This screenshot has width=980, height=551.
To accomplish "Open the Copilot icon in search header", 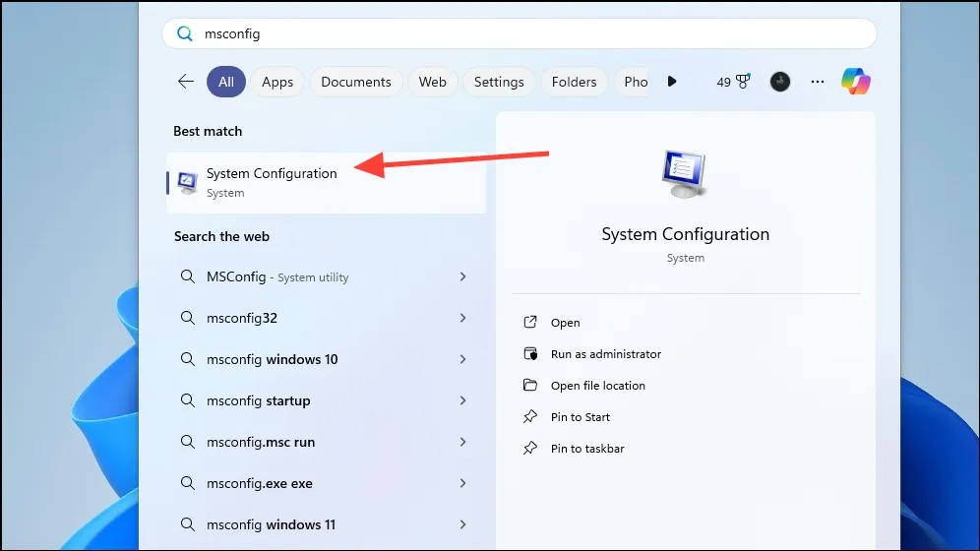I will pos(855,82).
